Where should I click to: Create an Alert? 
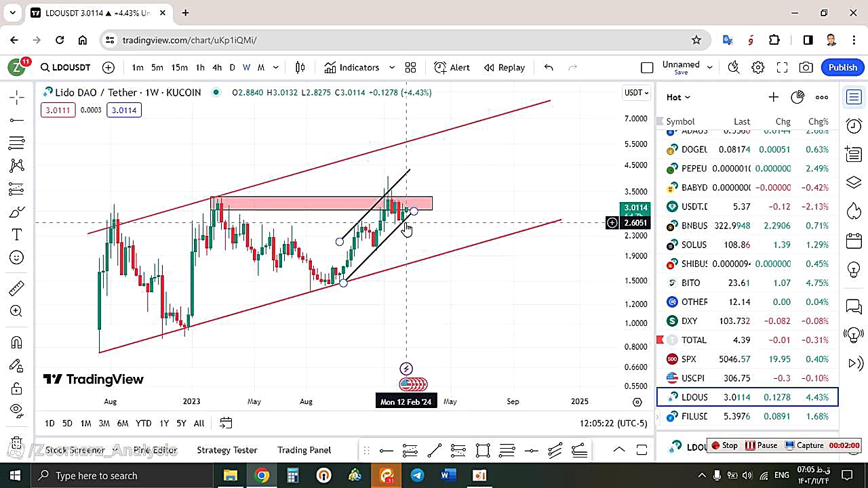(452, 67)
